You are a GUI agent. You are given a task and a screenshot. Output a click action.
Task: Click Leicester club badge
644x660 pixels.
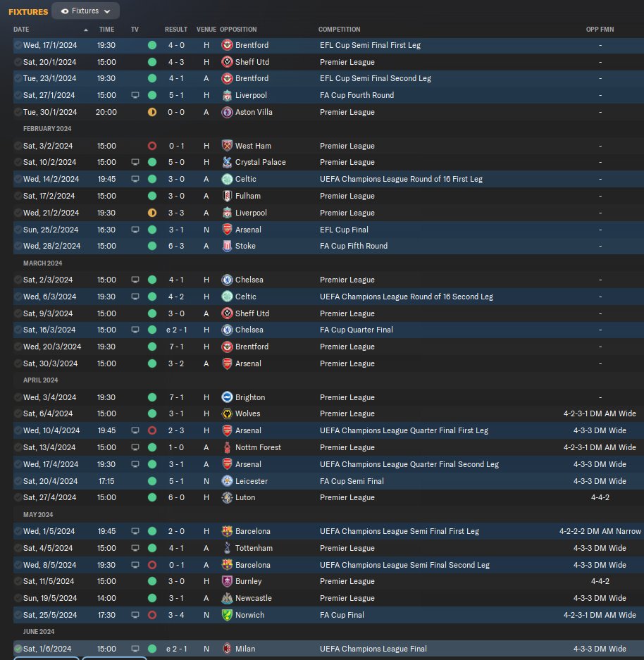(227, 480)
